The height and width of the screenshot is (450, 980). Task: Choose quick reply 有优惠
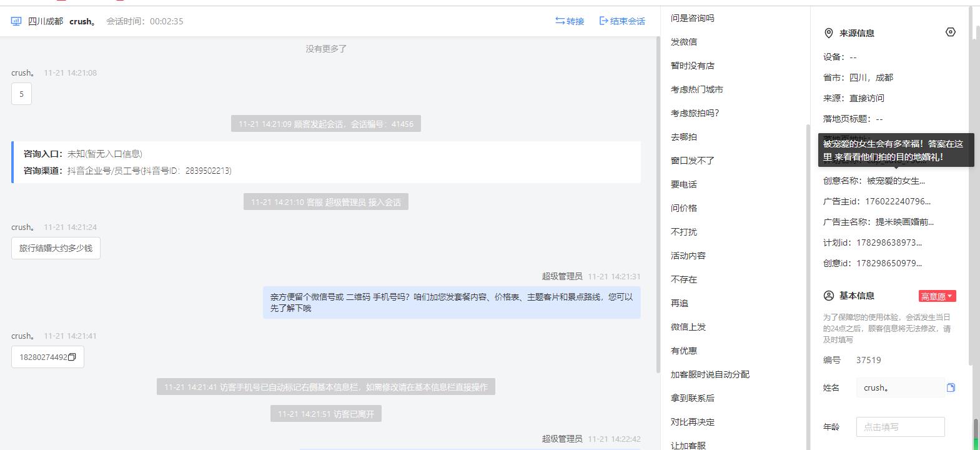coord(684,351)
